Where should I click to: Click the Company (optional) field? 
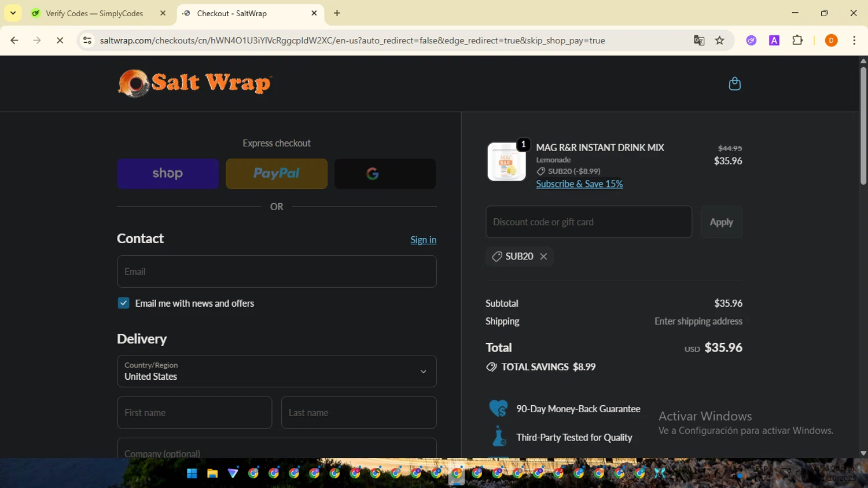(x=277, y=449)
